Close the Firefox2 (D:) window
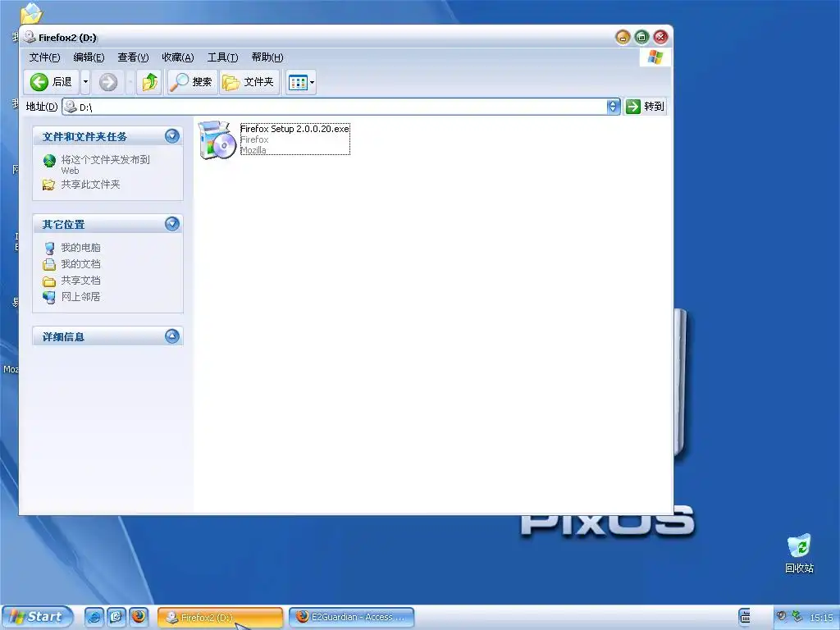Viewport: 840px width, 630px height. [660, 37]
